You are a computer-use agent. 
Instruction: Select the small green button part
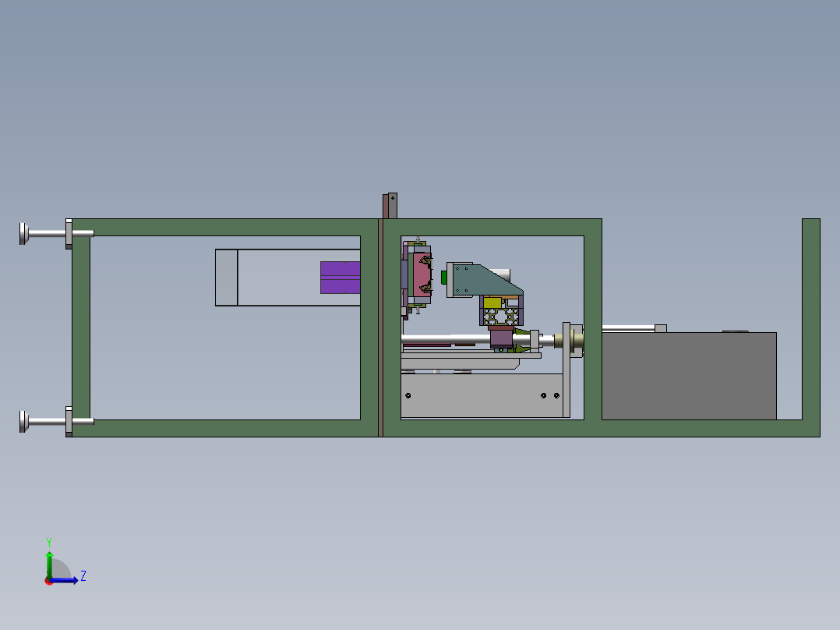[444, 278]
